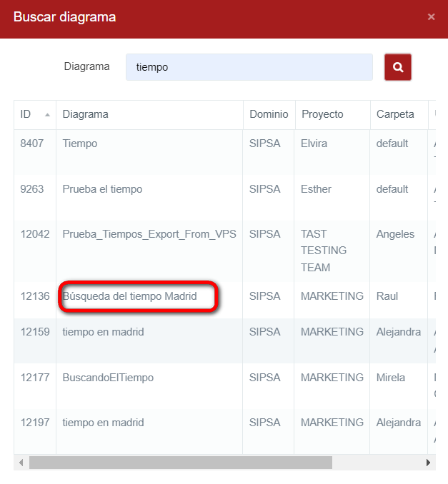Open the Prueba el tiempo row

click(102, 189)
